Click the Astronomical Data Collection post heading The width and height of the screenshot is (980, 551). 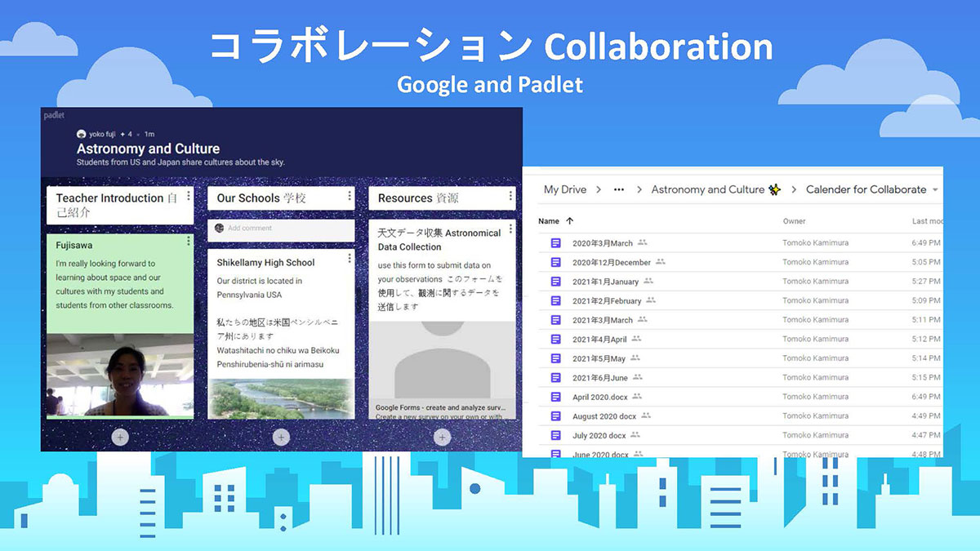pyautogui.click(x=439, y=240)
